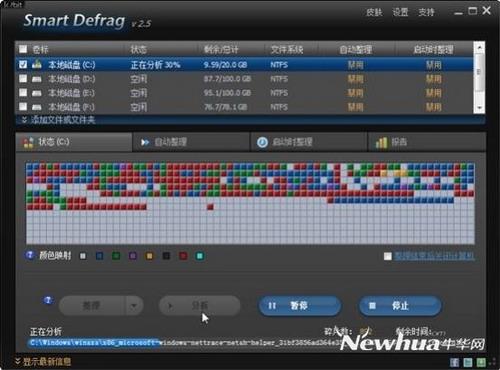Click the D: drive icon in the disk list
The height and width of the screenshot is (370, 500).
tap(36, 79)
